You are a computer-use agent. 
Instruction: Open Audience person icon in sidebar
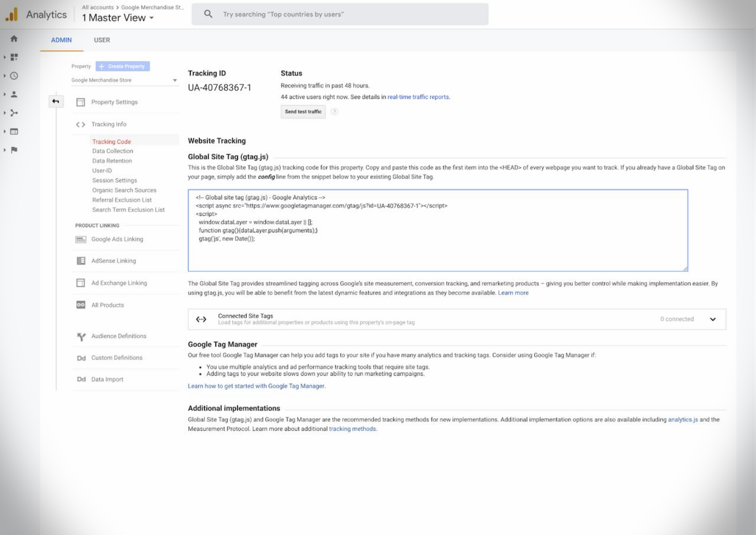point(14,94)
